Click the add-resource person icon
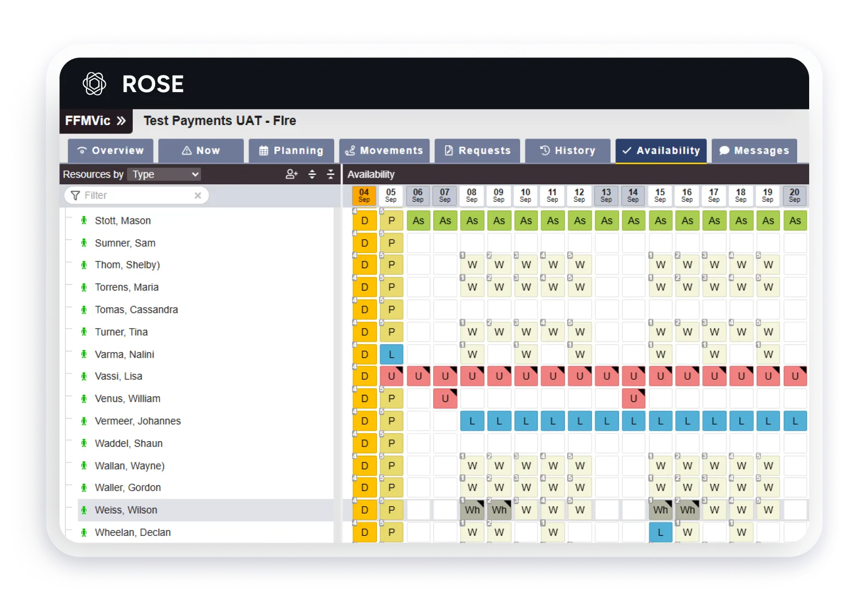 tap(291, 174)
